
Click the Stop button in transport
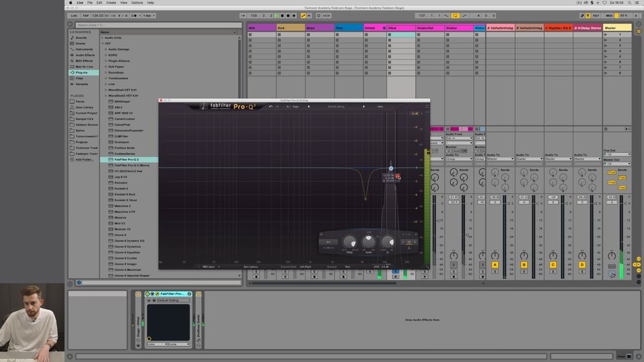[x=282, y=15]
